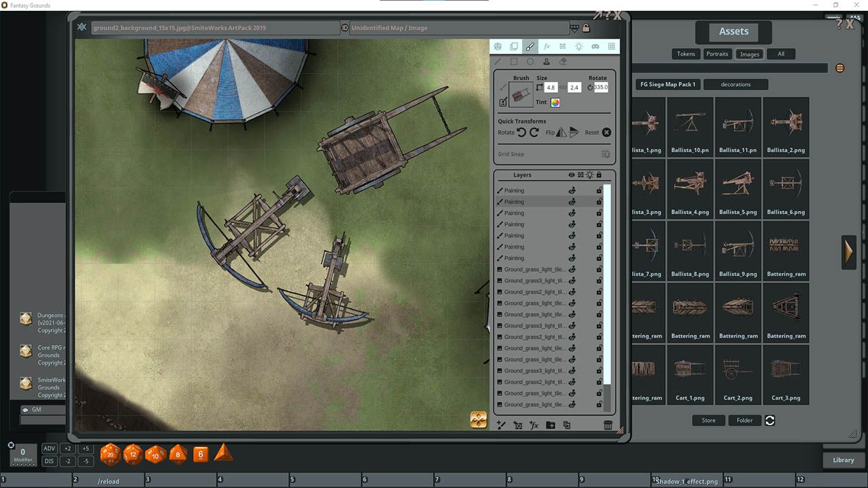This screenshot has width=868, height=488.
Task: Toggle Grid Snap magnet
Action: point(606,155)
